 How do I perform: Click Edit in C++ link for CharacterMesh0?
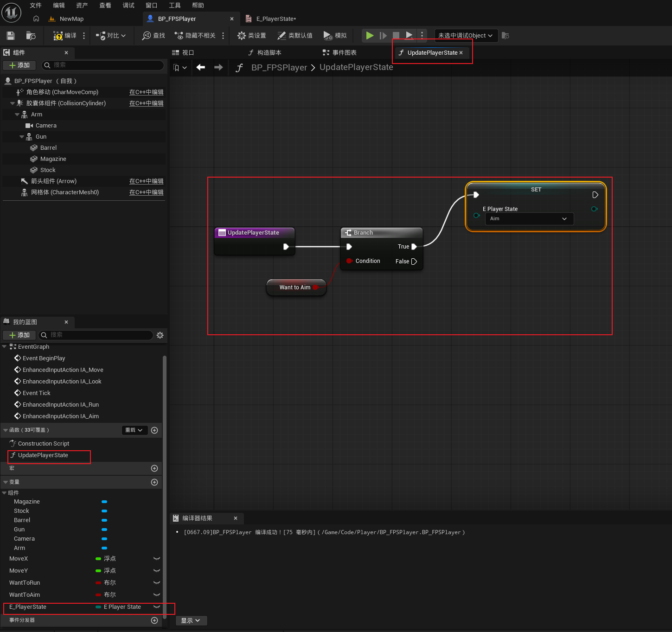[x=147, y=192]
